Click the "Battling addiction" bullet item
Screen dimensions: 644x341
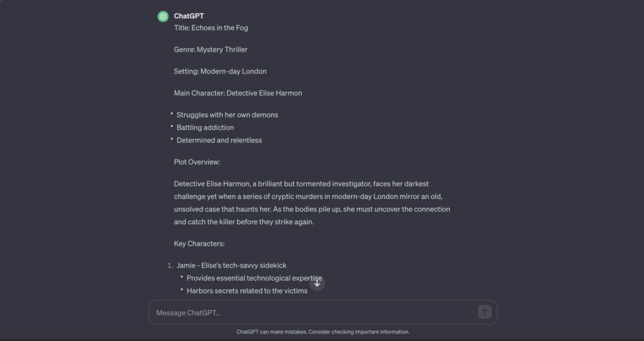pos(205,127)
